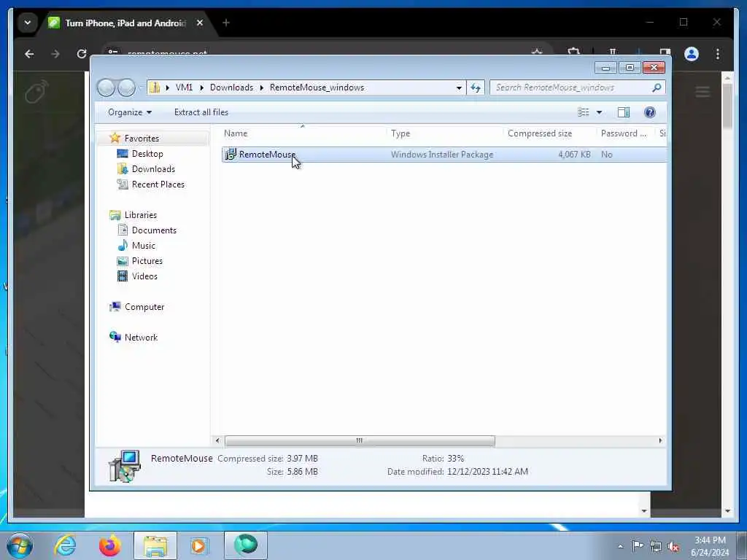Click Chrome page vertical scrollbar thumb
This screenshot has width=747, height=560.
727,106
